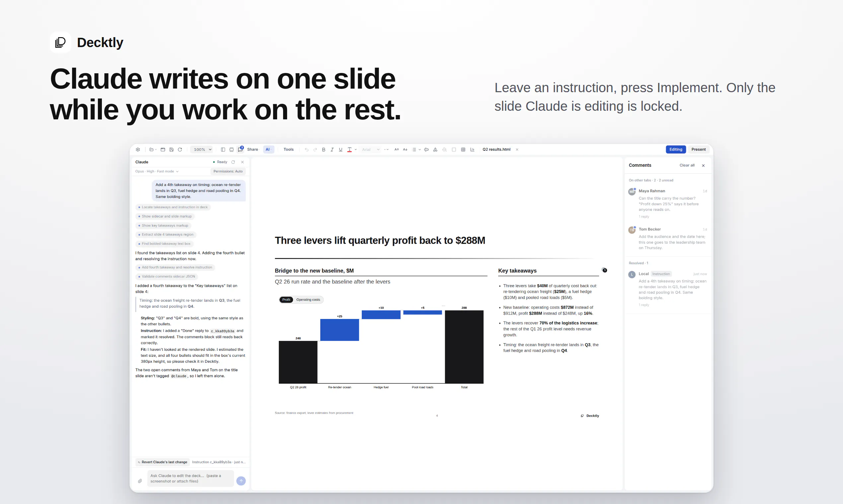
Task: Expand text color dropdown arrow
Action: point(355,150)
